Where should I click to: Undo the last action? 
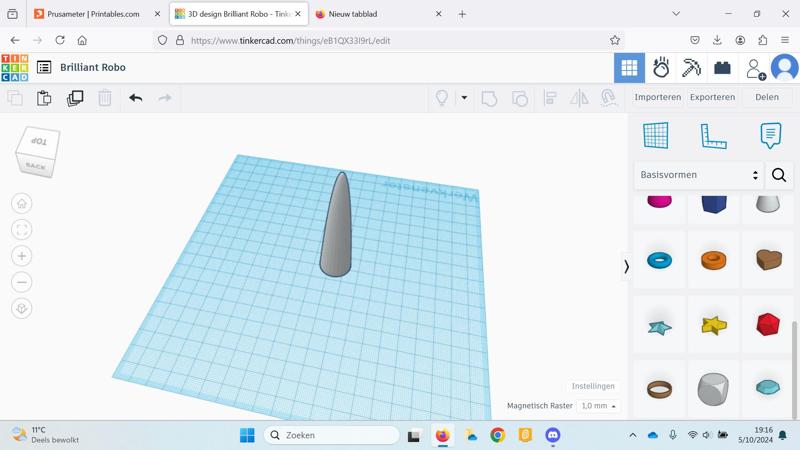pos(136,97)
